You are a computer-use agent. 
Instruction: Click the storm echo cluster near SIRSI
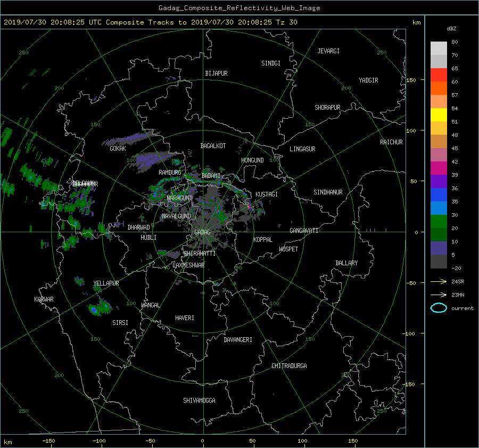(x=100, y=306)
